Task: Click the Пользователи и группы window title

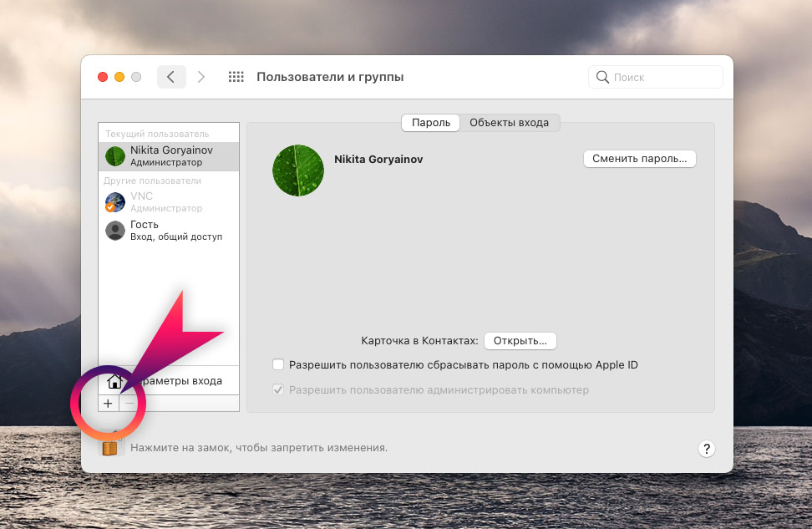Action: coord(330,77)
